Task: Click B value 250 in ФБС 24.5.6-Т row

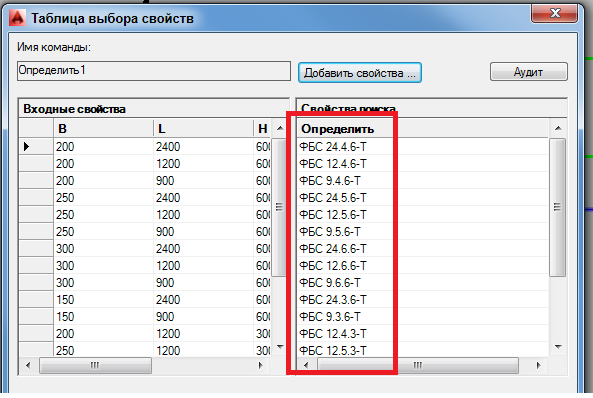Action: (x=103, y=197)
